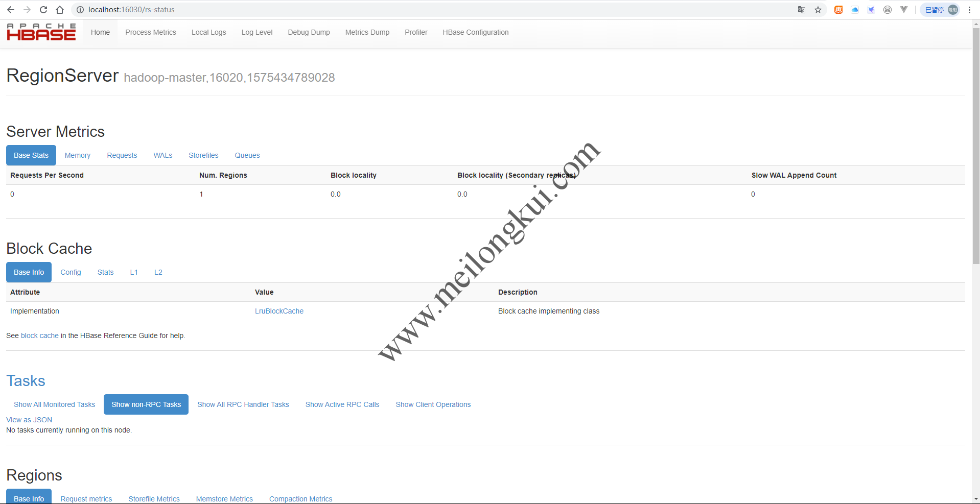Switch to Memstore Metrics tab

click(x=224, y=498)
